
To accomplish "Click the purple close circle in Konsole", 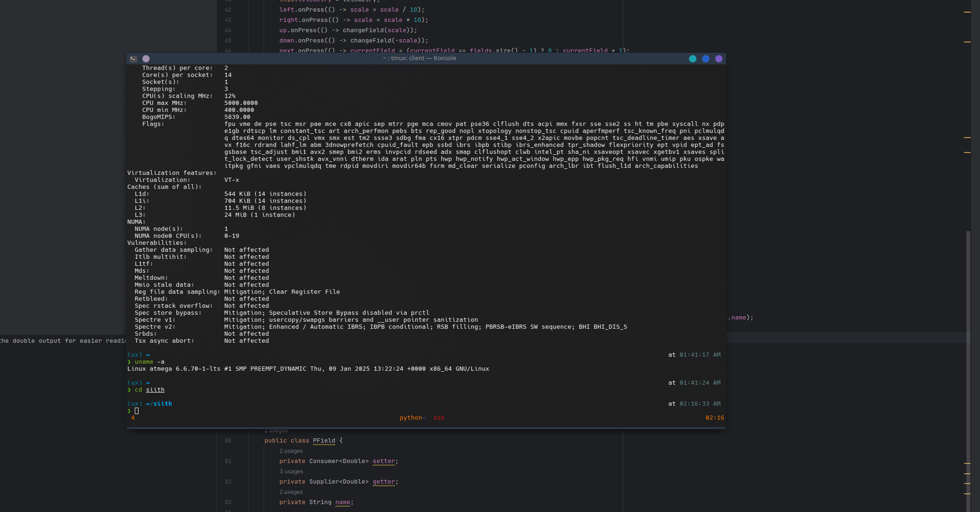I will tap(719, 59).
